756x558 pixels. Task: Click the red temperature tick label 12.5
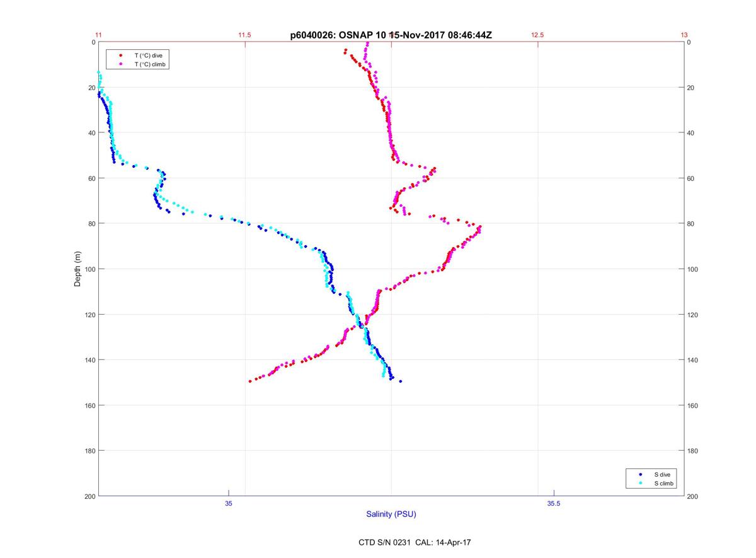point(537,35)
